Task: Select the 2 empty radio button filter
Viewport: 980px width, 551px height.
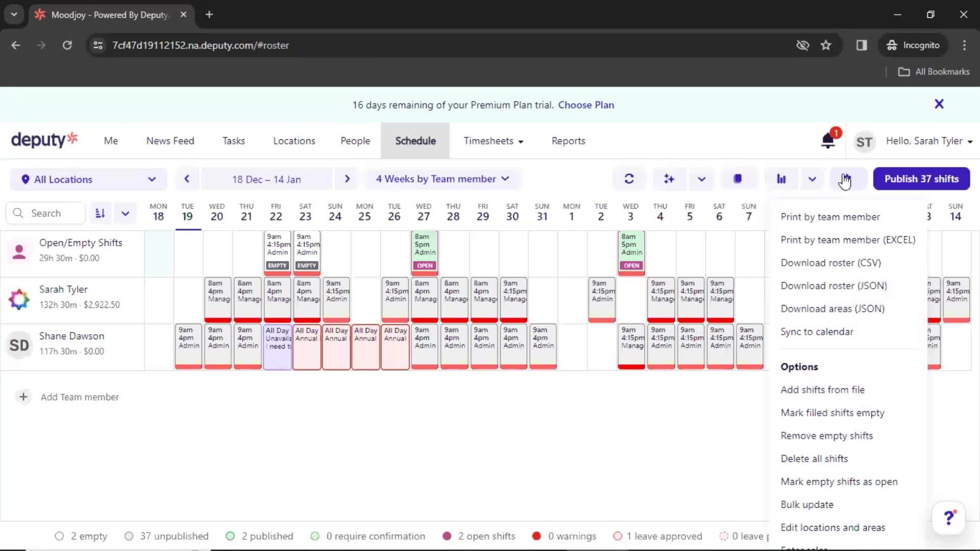Action: [59, 536]
